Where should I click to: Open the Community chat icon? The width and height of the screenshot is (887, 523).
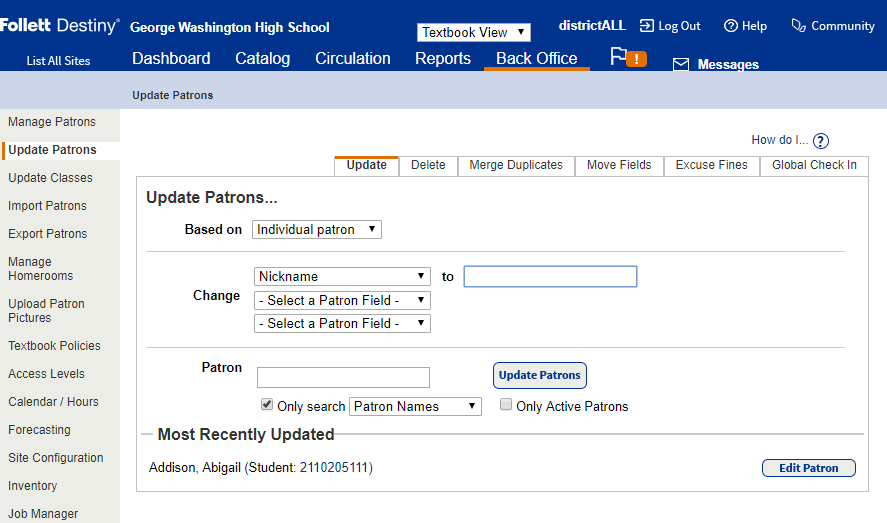coord(798,26)
